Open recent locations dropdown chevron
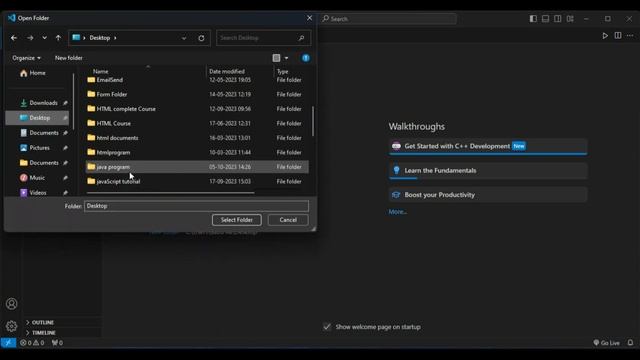 [x=44, y=38]
